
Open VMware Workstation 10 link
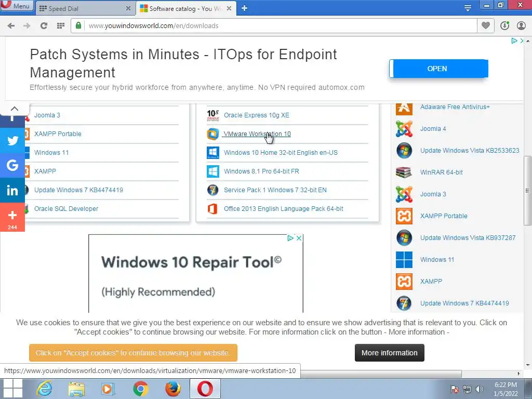tap(257, 134)
